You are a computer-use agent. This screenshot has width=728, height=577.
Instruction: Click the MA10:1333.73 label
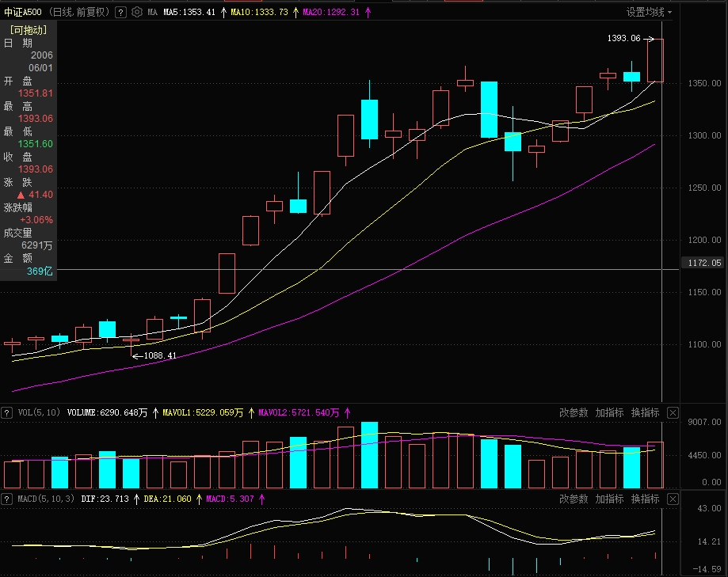click(x=260, y=13)
